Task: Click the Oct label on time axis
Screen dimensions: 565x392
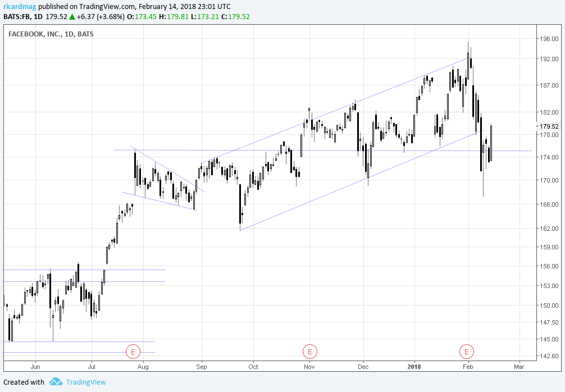Action: click(x=253, y=367)
